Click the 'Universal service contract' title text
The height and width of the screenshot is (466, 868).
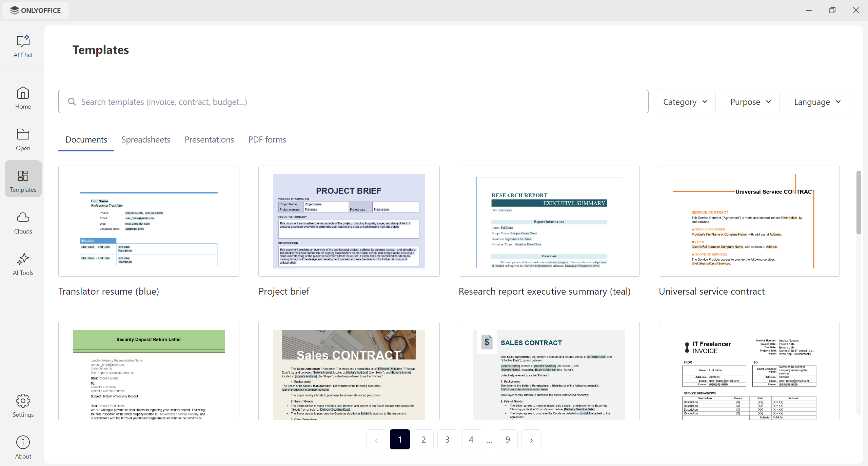712,291
